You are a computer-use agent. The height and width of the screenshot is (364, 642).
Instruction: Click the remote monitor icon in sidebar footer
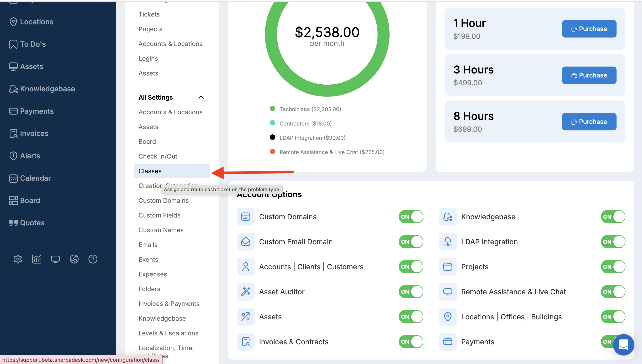tap(55, 259)
